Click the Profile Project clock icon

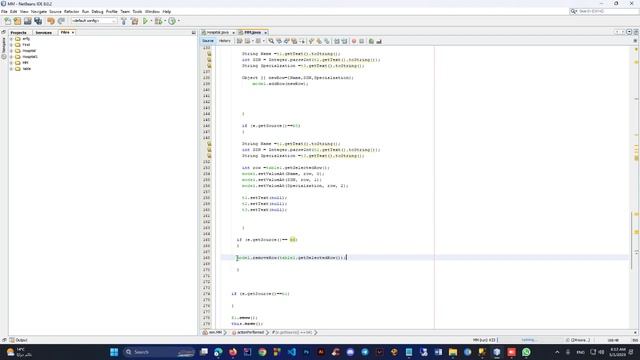(x=172, y=21)
